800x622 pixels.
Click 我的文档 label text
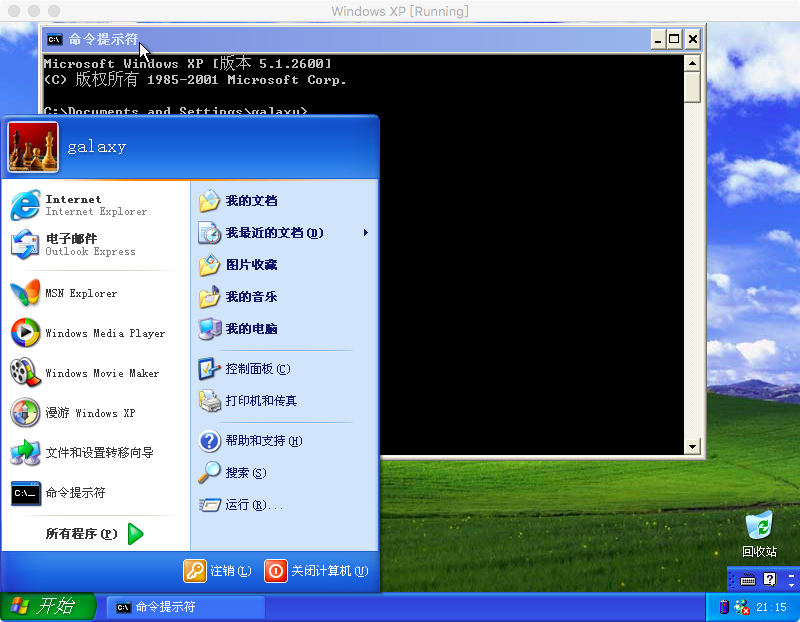click(252, 201)
